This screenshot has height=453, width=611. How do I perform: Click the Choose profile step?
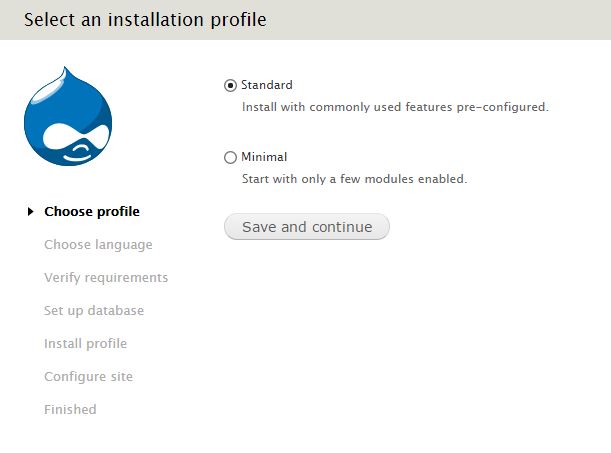tap(92, 212)
